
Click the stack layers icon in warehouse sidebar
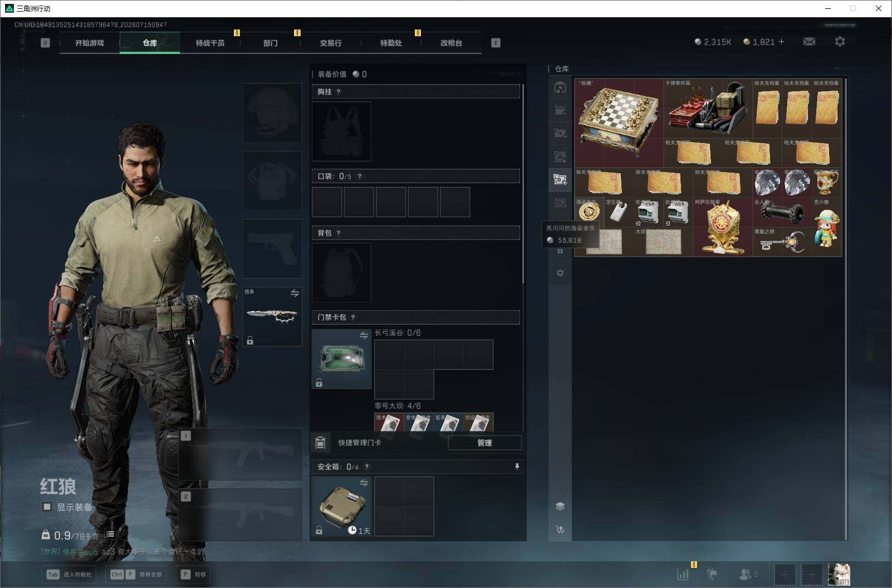[560, 506]
